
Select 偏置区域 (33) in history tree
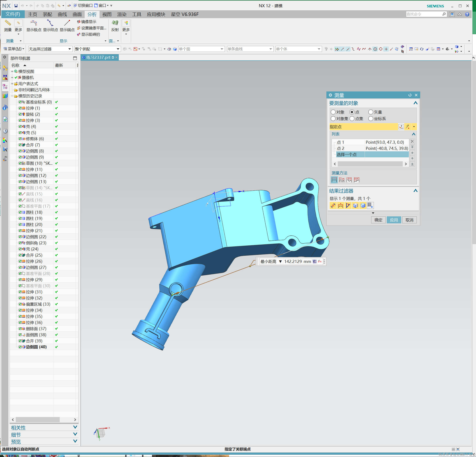pos(38,304)
